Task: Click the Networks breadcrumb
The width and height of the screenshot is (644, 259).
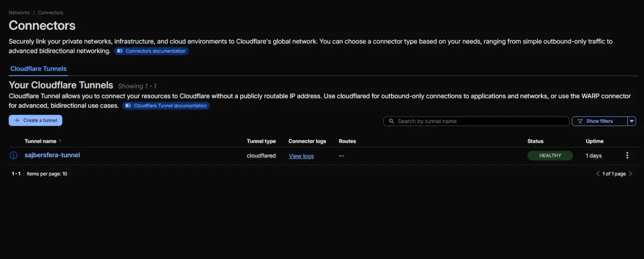Action: click(19, 13)
